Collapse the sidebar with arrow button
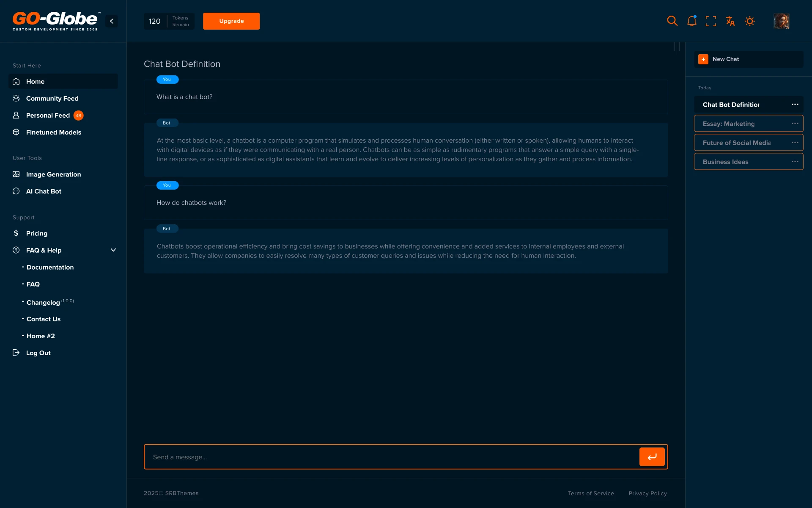 [112, 21]
